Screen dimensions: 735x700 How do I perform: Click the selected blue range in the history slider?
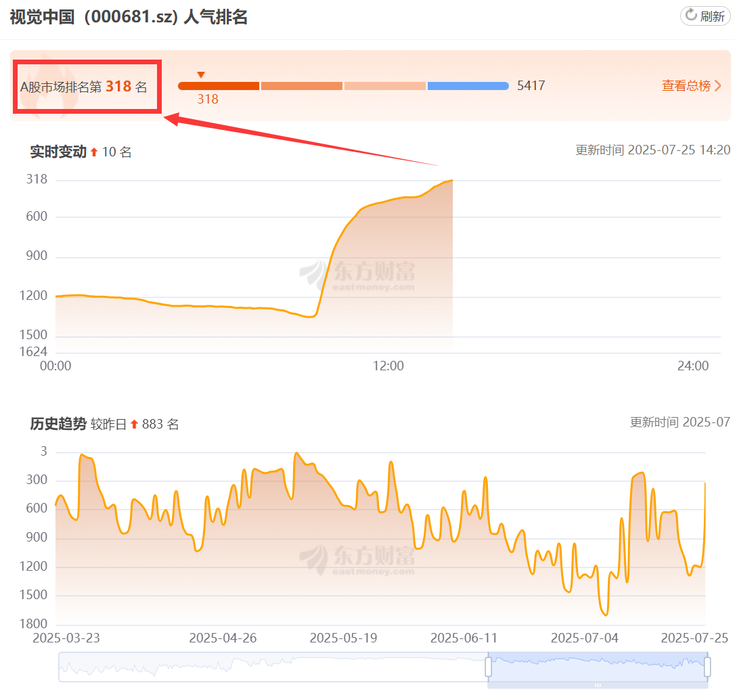click(x=598, y=667)
